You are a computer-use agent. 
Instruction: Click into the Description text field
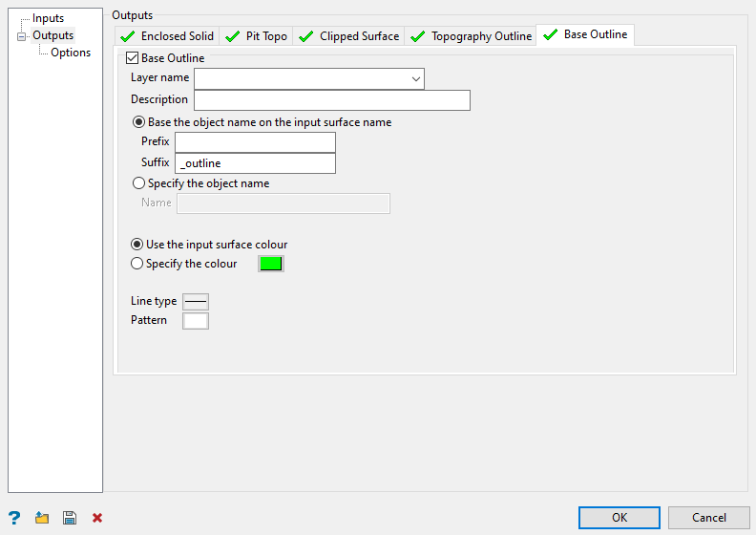[x=331, y=100]
